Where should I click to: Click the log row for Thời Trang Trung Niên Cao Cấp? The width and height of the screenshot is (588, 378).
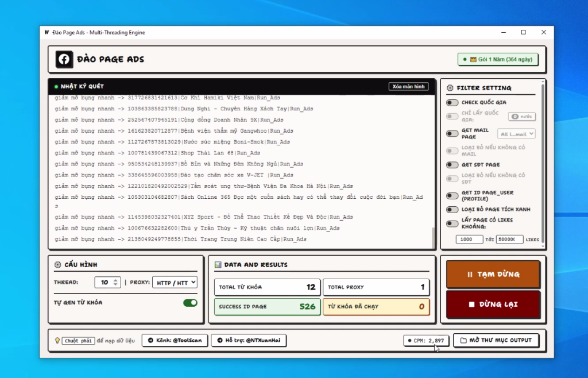point(180,239)
